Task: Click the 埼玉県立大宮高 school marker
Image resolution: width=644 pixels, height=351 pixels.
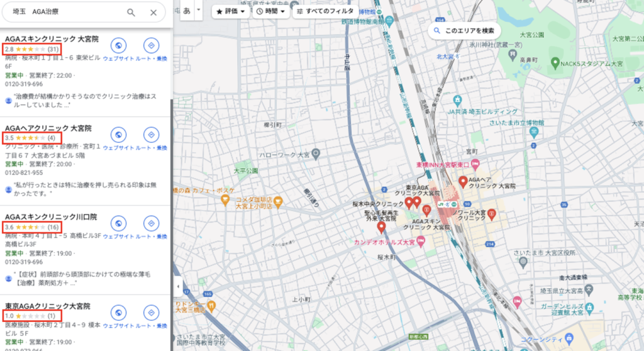Action: [589, 290]
